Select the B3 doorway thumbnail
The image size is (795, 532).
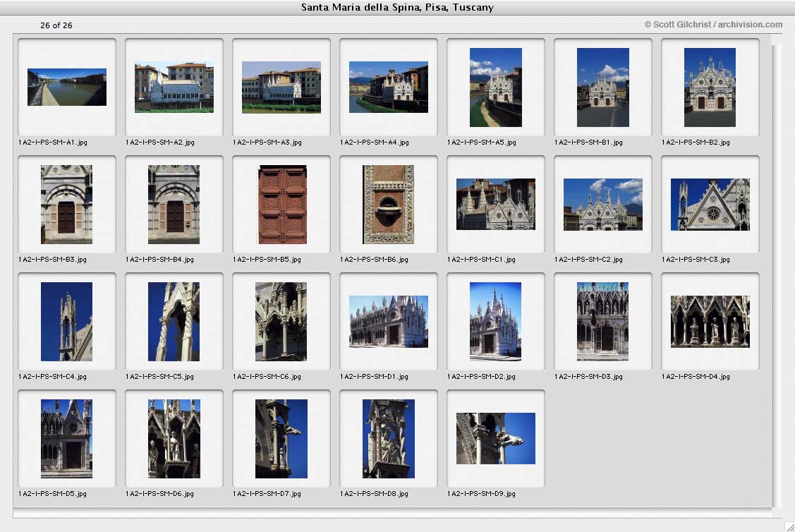coord(66,205)
